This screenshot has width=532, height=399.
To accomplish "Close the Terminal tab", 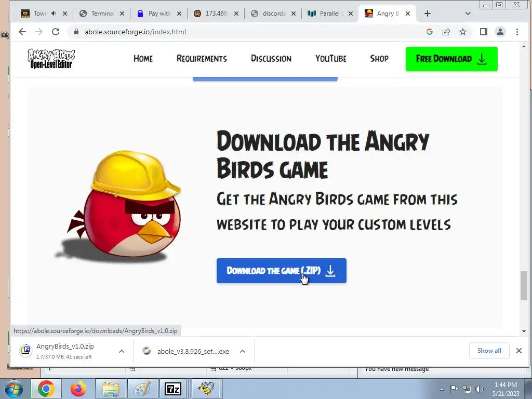I will (122, 14).
